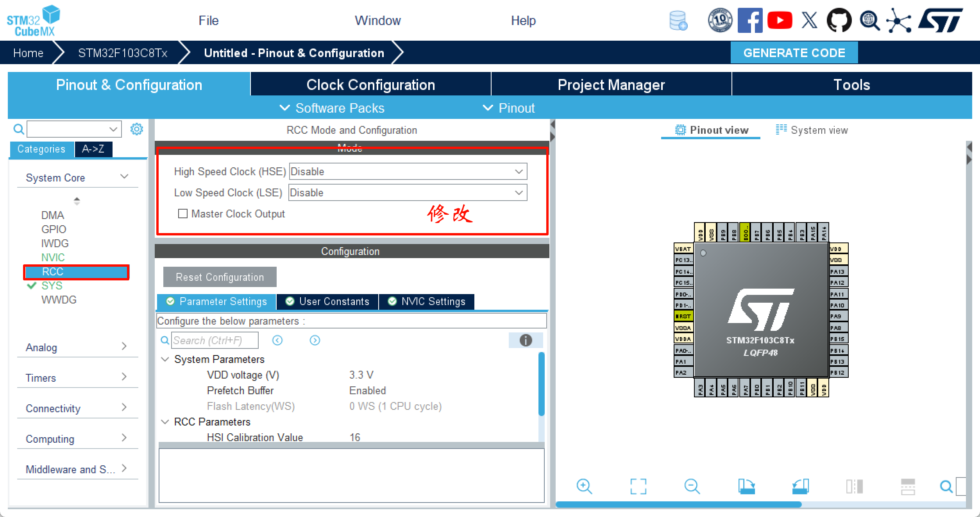This screenshot has width=980, height=517.
Task: Switch to System view
Action: (x=812, y=130)
